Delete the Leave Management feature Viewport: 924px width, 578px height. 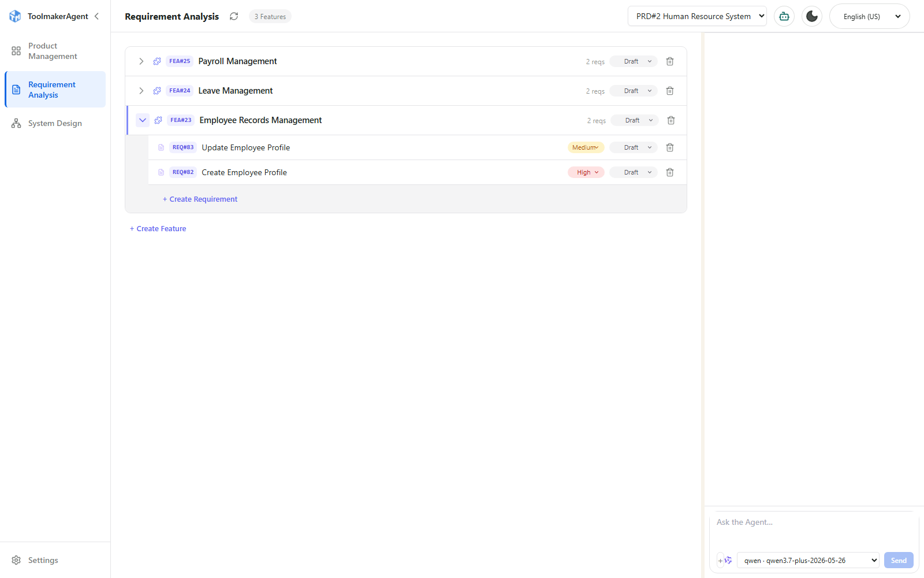(670, 91)
